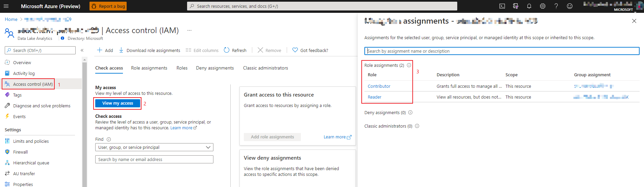Open Properties in the sidebar

click(x=23, y=184)
